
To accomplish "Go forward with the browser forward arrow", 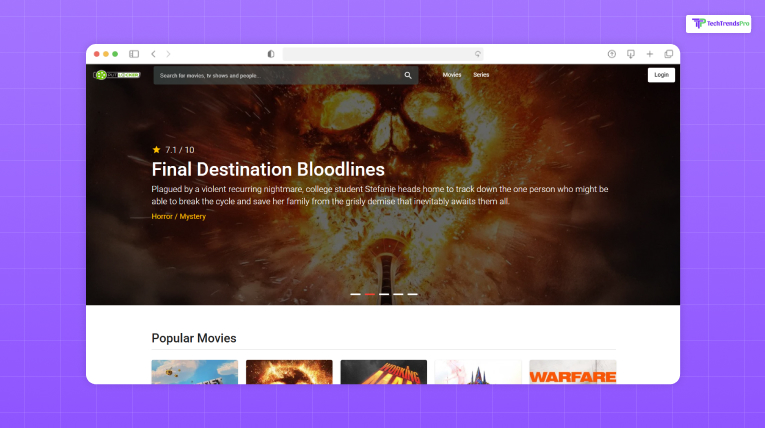I will [168, 54].
